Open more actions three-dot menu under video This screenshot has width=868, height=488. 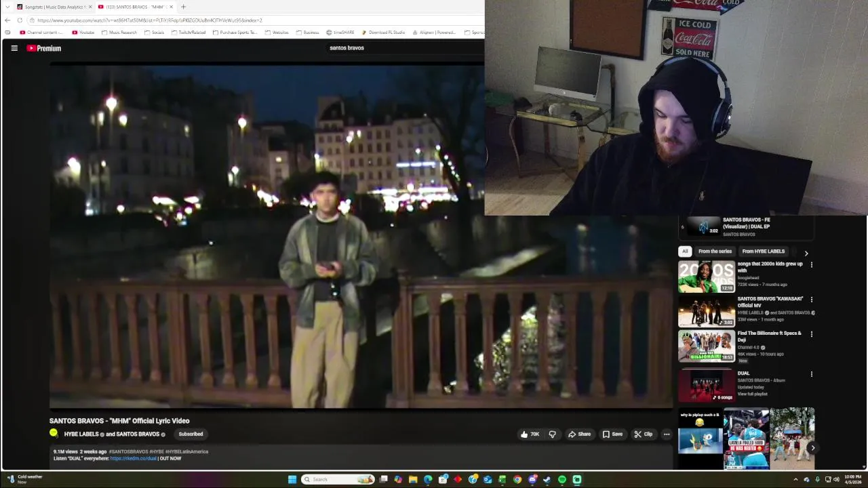(x=667, y=434)
